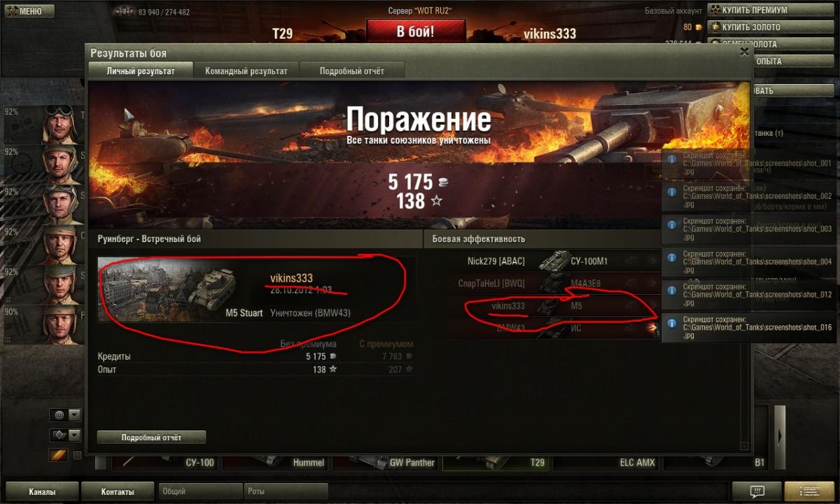Click the yellow notification center icon

pyautogui.click(x=809, y=491)
